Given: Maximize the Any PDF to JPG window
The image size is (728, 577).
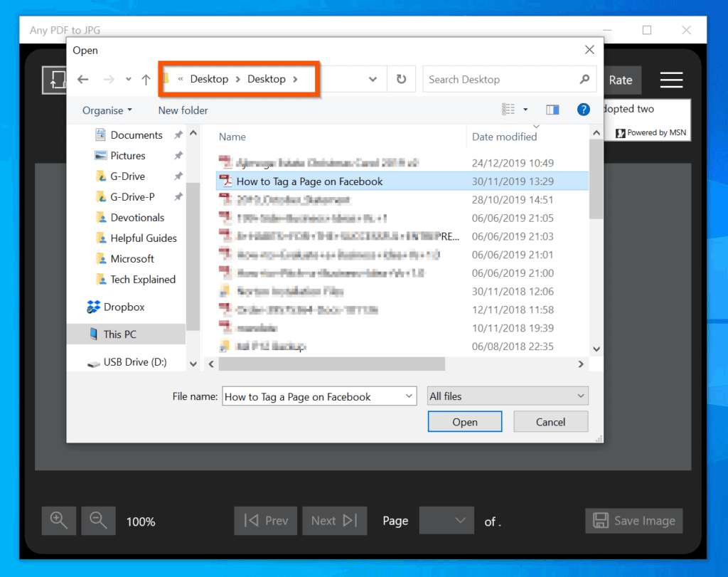Looking at the screenshot, I should [x=647, y=30].
